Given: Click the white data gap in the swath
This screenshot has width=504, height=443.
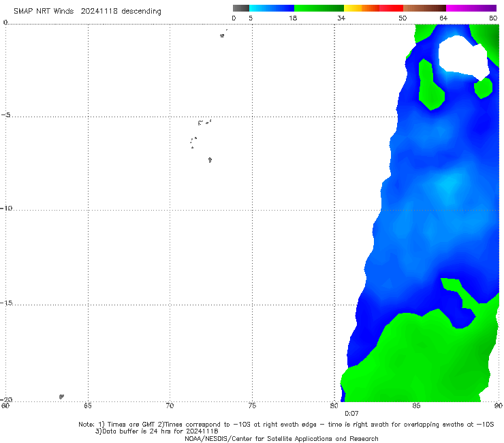Looking at the screenshot, I should pos(464,57).
